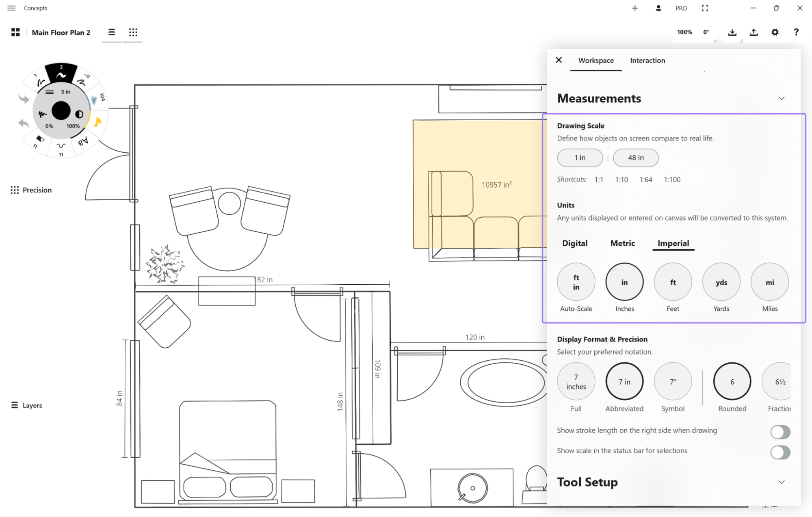Select Feet unit option
Viewport: 812px width, 517px height.
[x=673, y=282]
